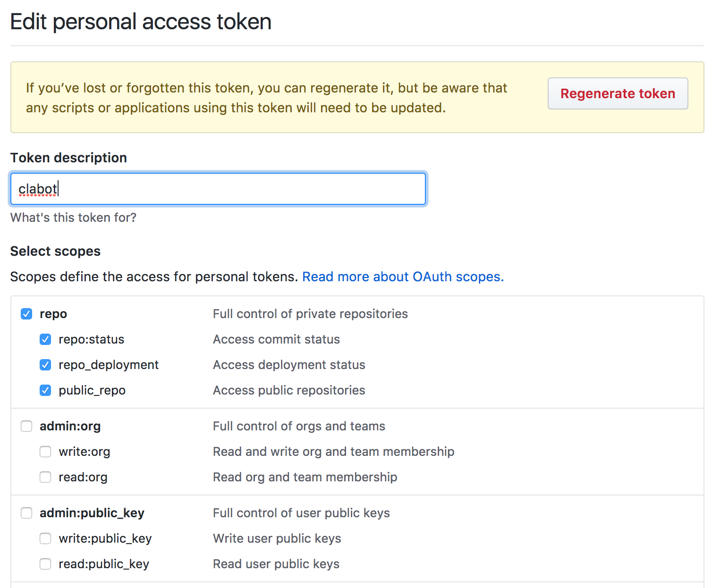Screen dimensions: 712x588
Task: Click the Regenerate token button
Action: point(618,93)
